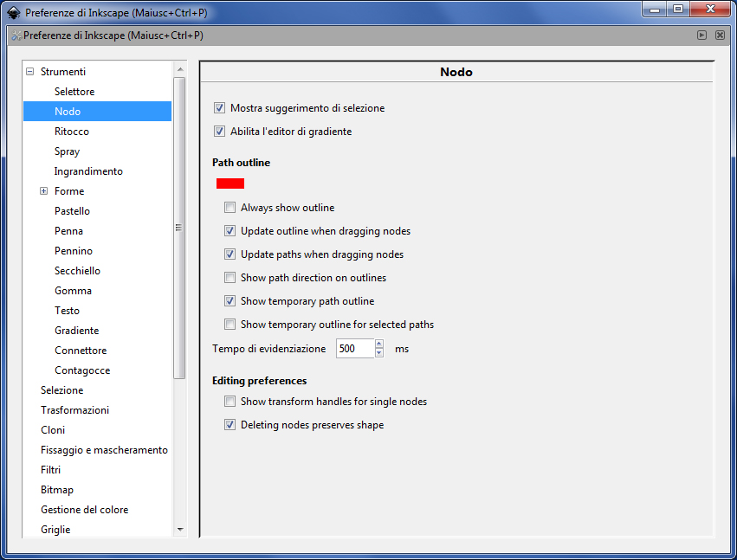Enable Always show outline checkbox
This screenshot has width=737, height=560.
coord(230,208)
